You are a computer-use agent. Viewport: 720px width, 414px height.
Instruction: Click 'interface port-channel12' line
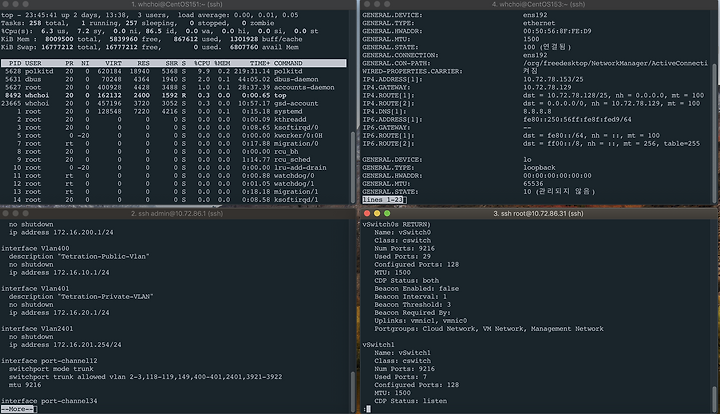[49, 361]
